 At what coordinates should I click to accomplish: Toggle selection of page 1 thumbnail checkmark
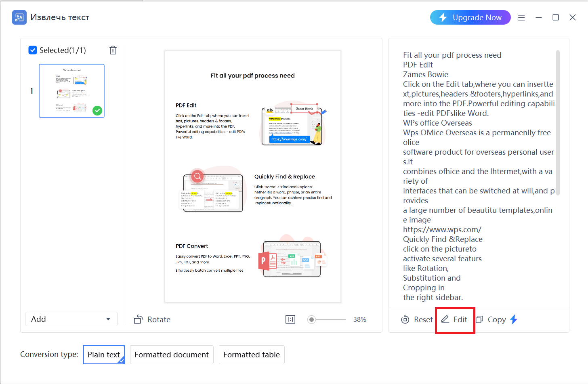(97, 110)
